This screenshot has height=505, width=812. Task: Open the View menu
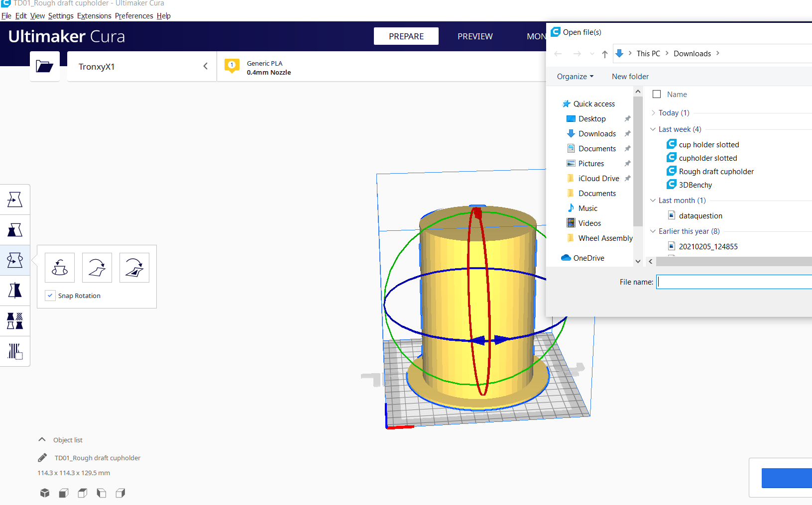click(37, 16)
